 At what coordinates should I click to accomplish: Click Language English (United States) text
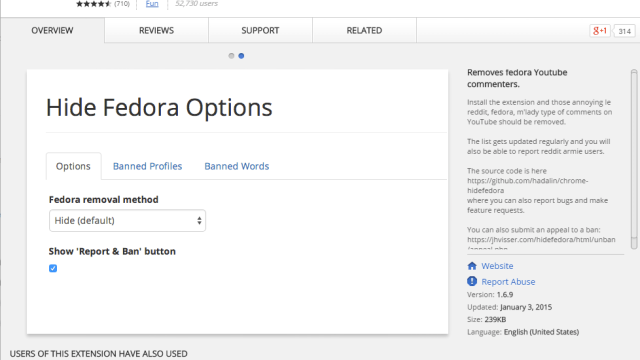click(523, 332)
